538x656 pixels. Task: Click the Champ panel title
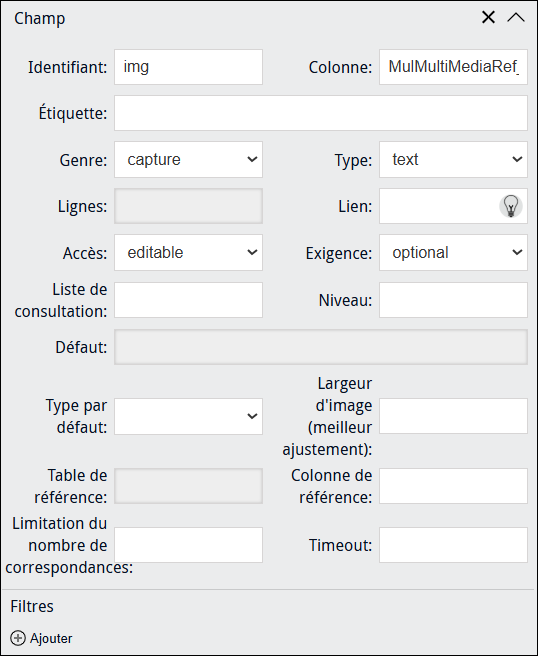coord(40,19)
